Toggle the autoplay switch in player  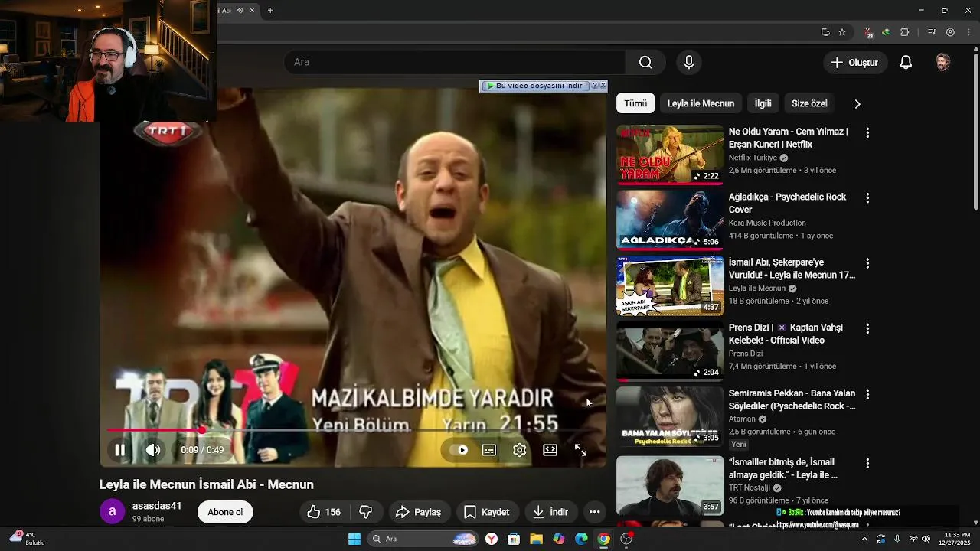(x=459, y=450)
